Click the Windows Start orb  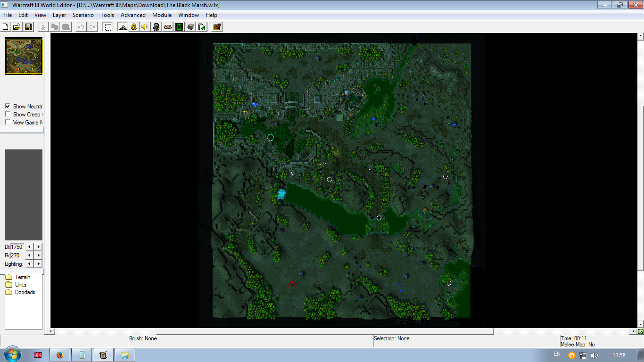12,354
